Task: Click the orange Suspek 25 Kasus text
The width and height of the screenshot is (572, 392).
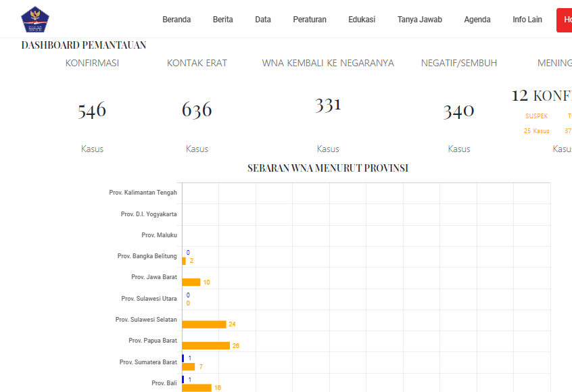Action: 536,131
